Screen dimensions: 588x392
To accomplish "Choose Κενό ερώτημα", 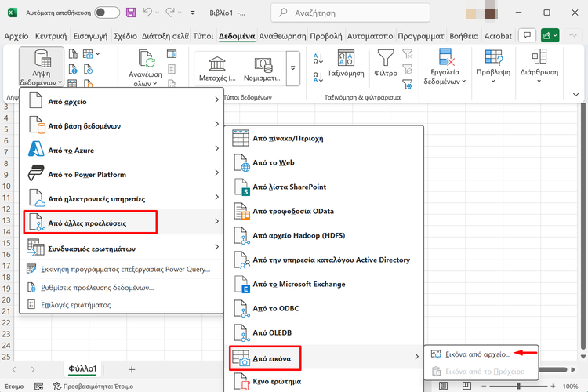I will pyautogui.click(x=324, y=382).
